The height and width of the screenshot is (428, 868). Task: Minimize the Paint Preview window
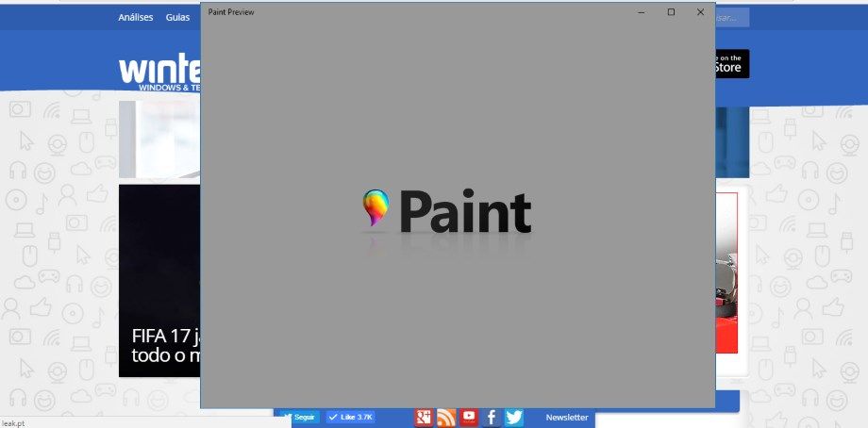click(x=642, y=12)
